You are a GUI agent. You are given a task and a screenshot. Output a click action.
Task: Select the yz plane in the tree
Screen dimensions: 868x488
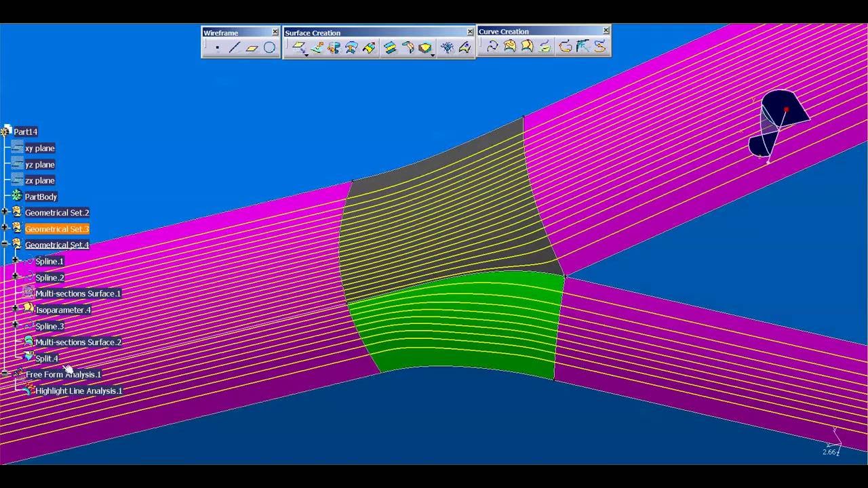(40, 164)
